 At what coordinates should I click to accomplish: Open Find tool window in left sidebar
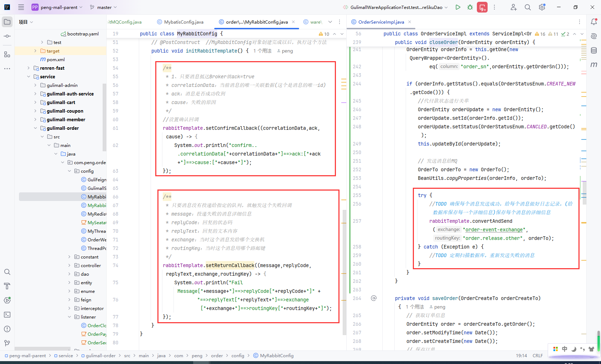pyautogui.click(x=7, y=272)
